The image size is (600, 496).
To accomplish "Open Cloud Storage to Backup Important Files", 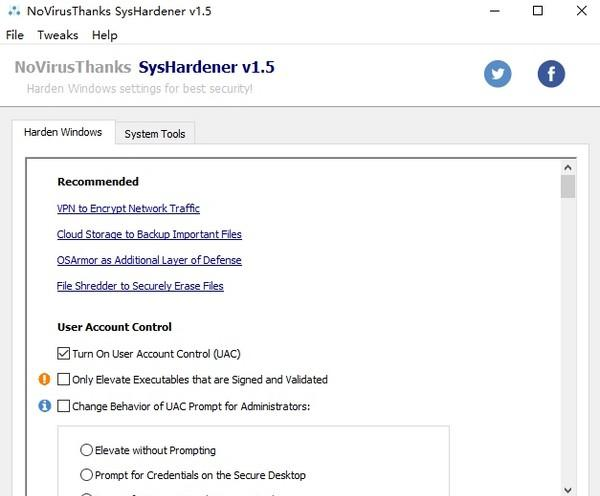I will 149,234.
